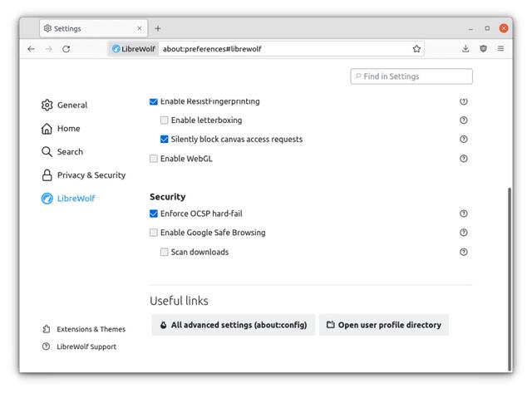The height and width of the screenshot is (393, 532).
Task: Uncheck Silently block canvas access requests
Action: point(165,139)
